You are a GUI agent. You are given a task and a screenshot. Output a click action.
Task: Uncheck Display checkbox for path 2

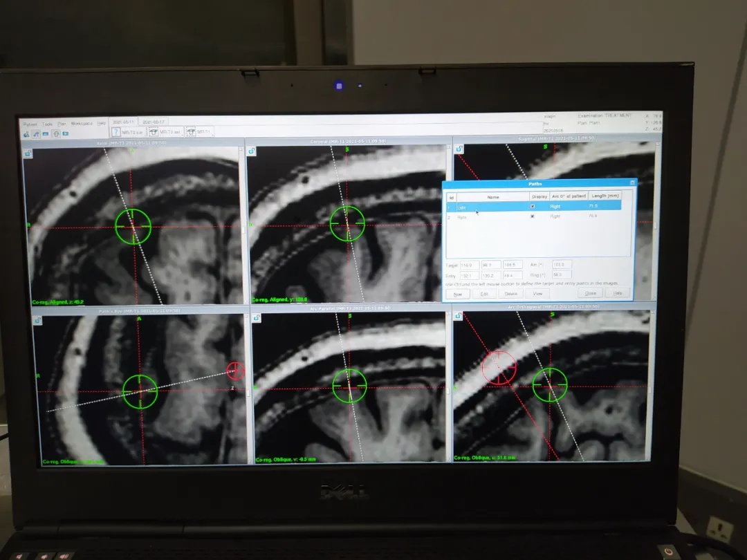click(x=532, y=216)
